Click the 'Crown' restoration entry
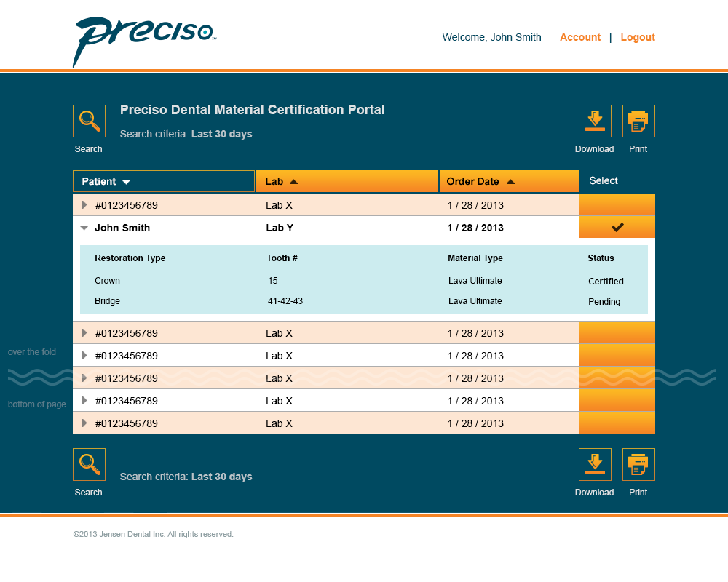This screenshot has width=728, height=582. tap(107, 281)
